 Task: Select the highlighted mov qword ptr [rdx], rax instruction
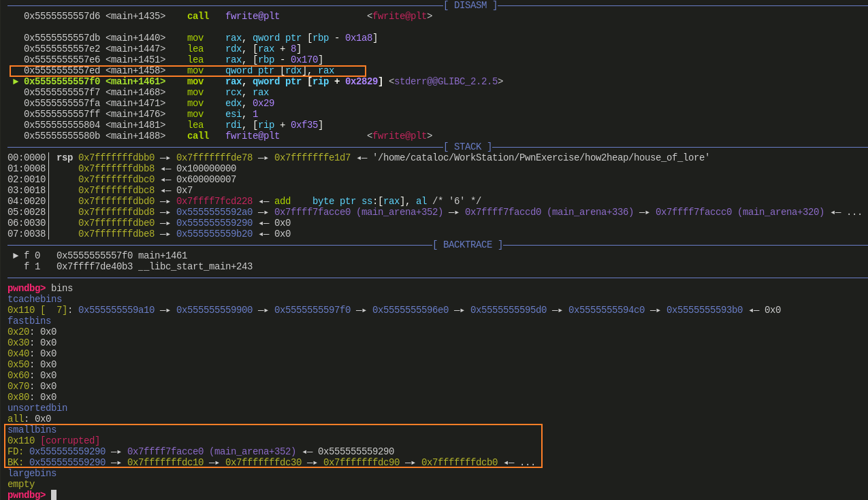click(279, 71)
